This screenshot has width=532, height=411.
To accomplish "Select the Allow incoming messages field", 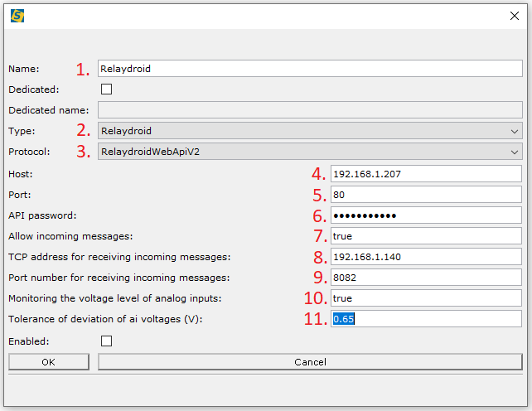I will point(425,236).
